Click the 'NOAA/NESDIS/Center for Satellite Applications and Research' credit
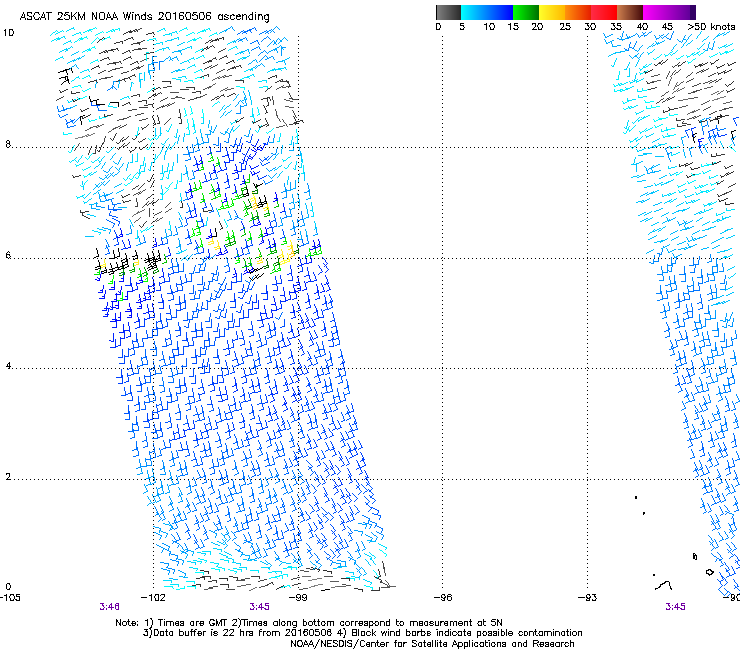 [432, 644]
